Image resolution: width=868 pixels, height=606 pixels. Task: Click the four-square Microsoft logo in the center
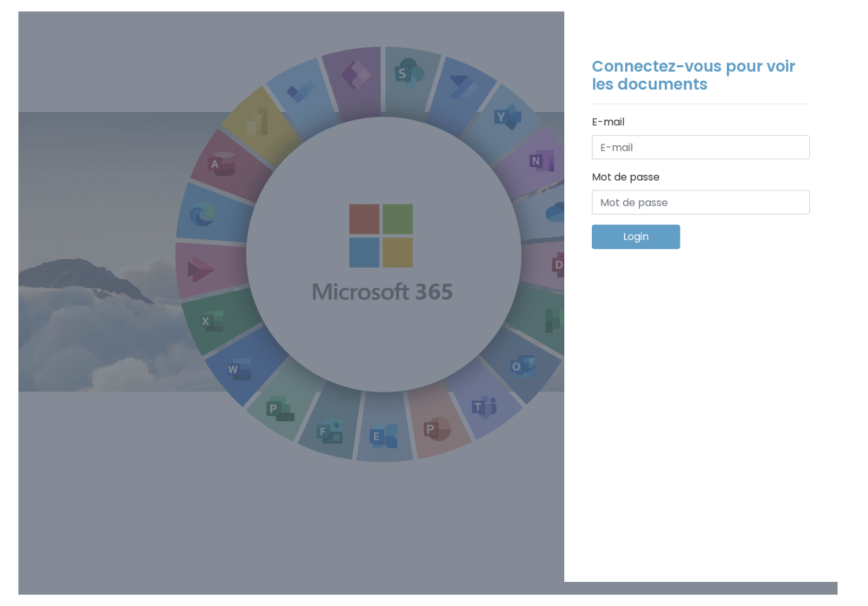click(381, 236)
